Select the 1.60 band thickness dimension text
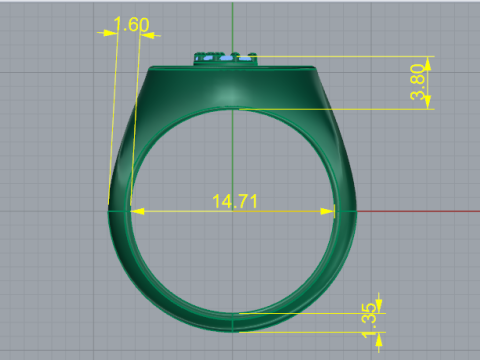This screenshot has height=360, width=480. (x=131, y=24)
